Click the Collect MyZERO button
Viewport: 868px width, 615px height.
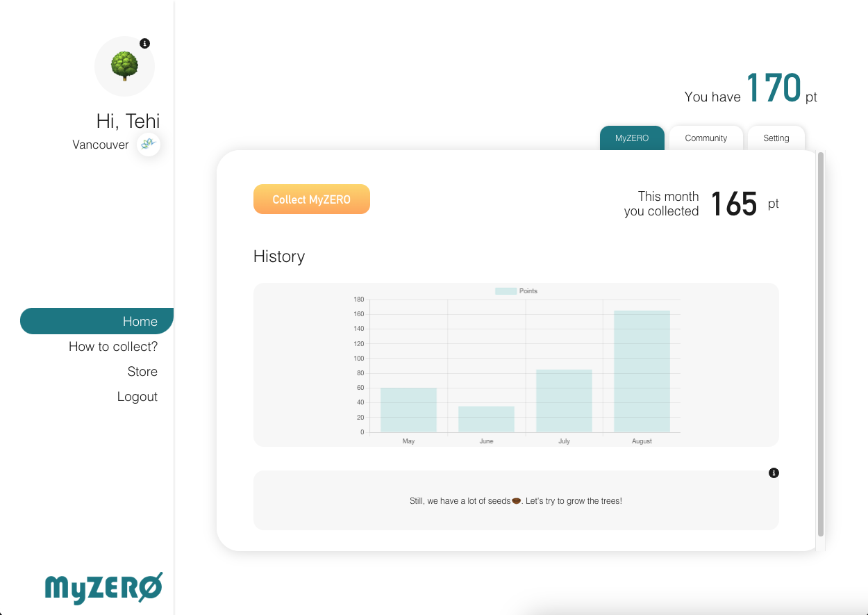(x=312, y=199)
